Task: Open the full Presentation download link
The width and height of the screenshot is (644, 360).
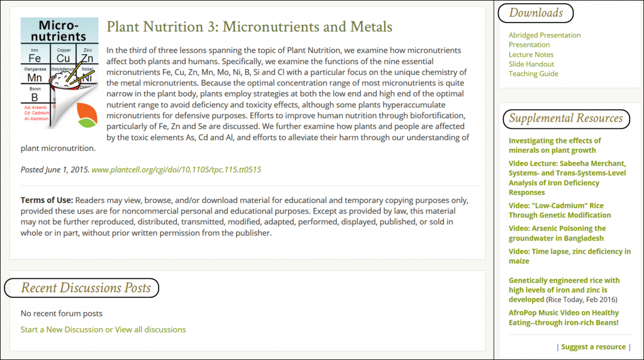Action: (529, 45)
